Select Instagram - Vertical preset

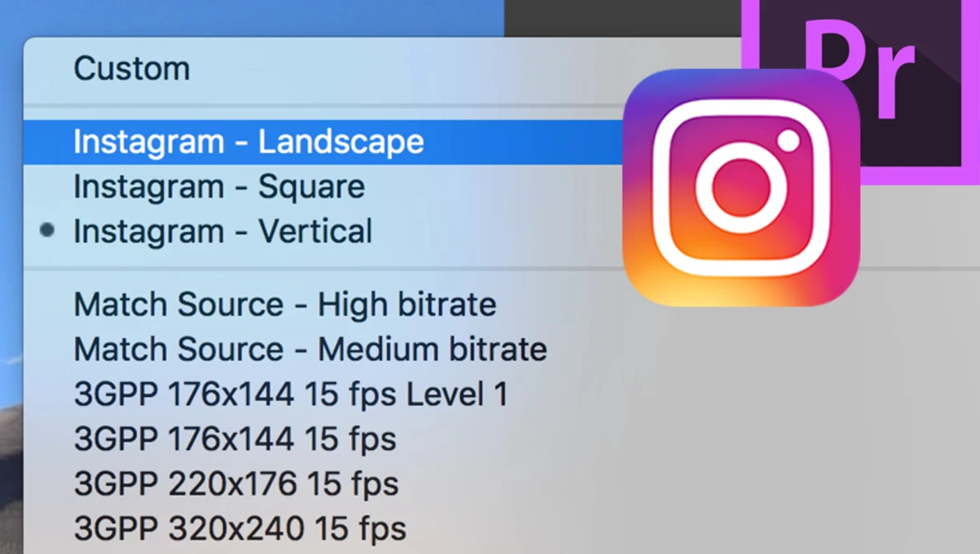click(222, 231)
